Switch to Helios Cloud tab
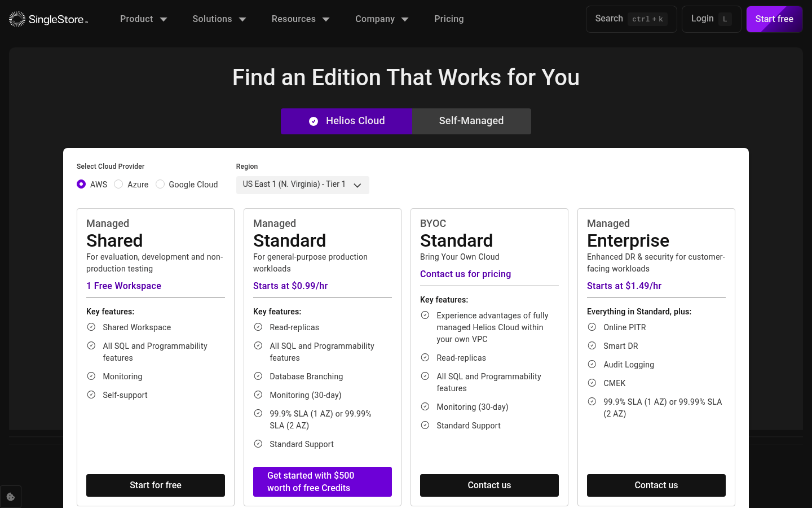The width and height of the screenshot is (812, 508). coord(347,121)
